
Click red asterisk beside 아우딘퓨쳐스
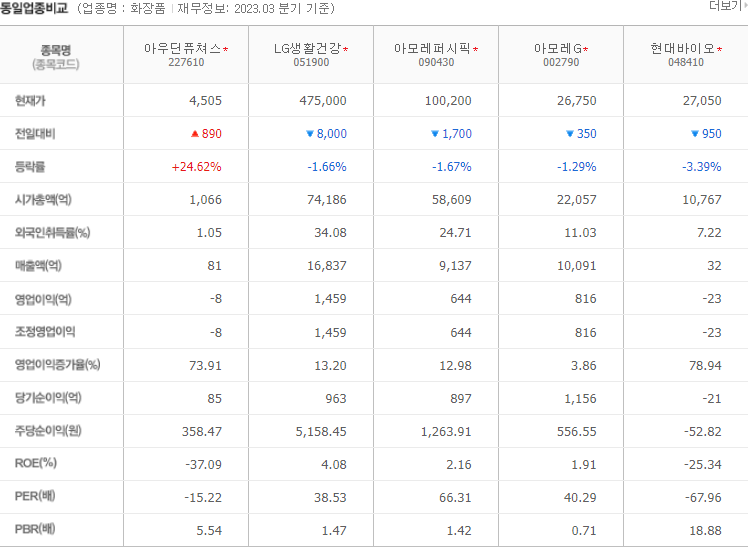pos(225,49)
